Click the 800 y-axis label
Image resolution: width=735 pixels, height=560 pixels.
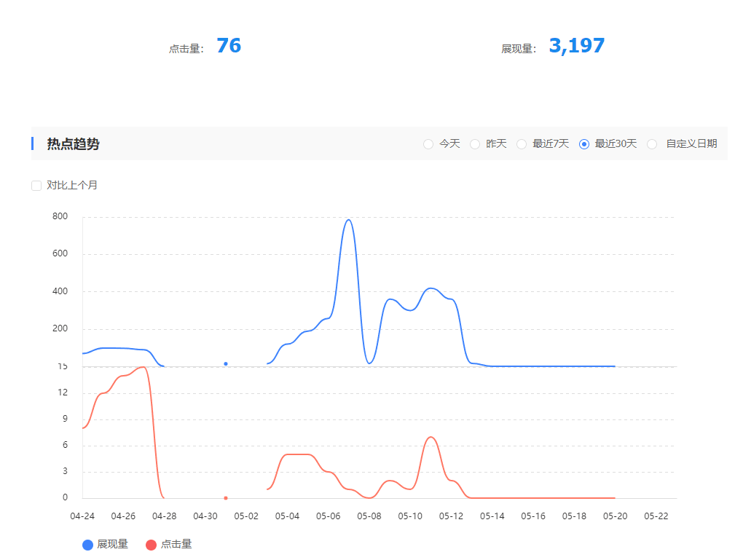coord(60,216)
